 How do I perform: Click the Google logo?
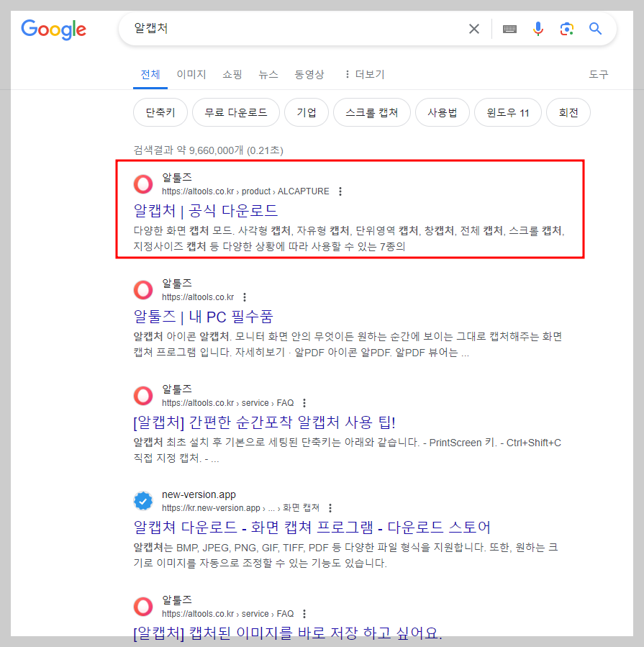click(54, 30)
